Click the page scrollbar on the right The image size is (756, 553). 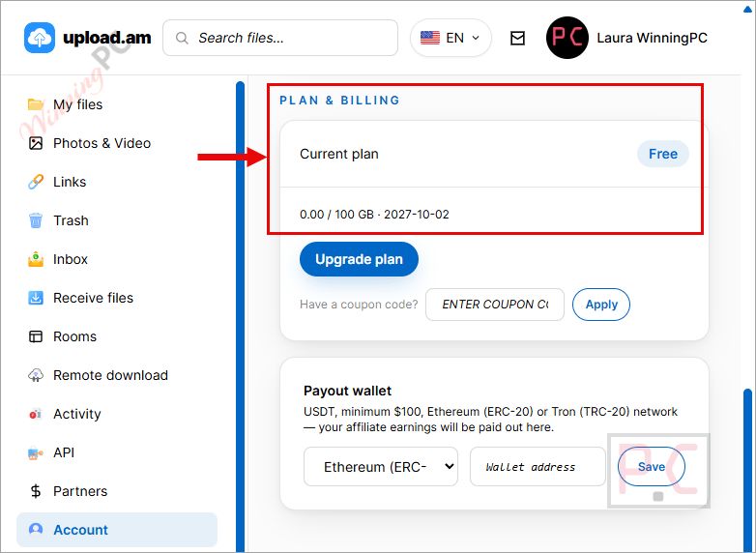[x=748, y=470]
